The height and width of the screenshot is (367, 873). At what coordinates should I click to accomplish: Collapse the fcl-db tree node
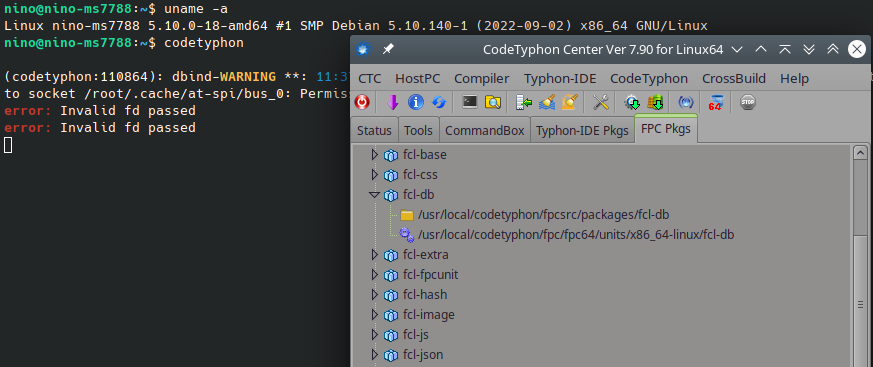(x=375, y=195)
